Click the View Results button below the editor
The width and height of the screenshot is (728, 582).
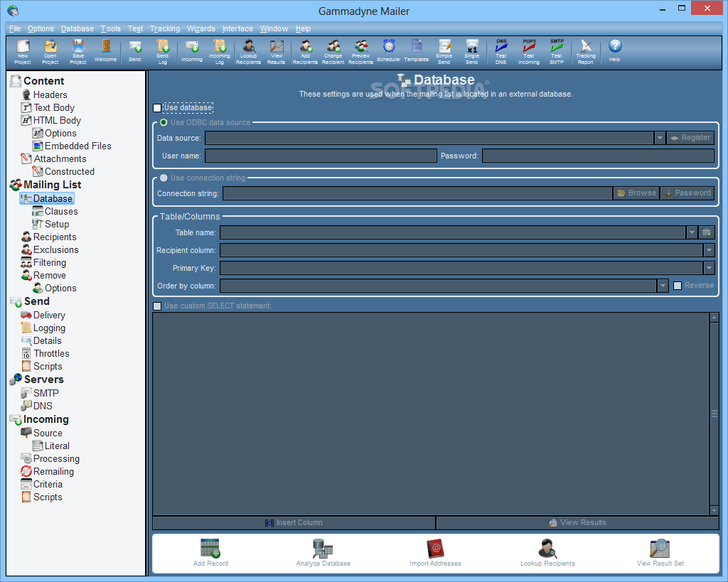(577, 522)
